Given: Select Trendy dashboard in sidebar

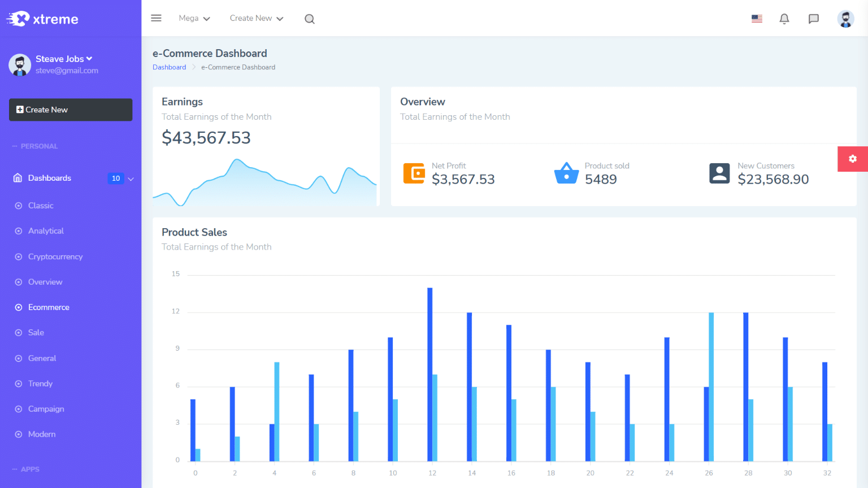Looking at the screenshot, I should (x=40, y=384).
